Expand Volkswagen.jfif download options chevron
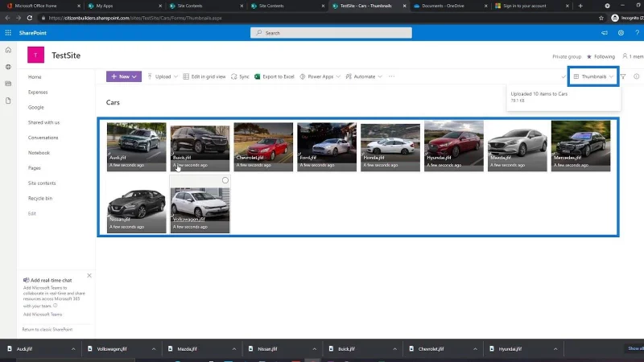Image resolution: width=644 pixels, height=362 pixels. (x=154, y=349)
